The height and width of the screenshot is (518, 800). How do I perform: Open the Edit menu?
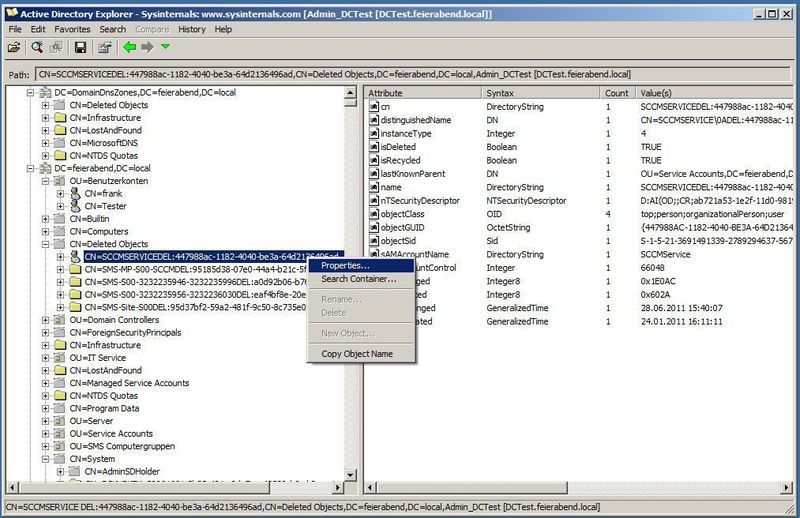(38, 30)
